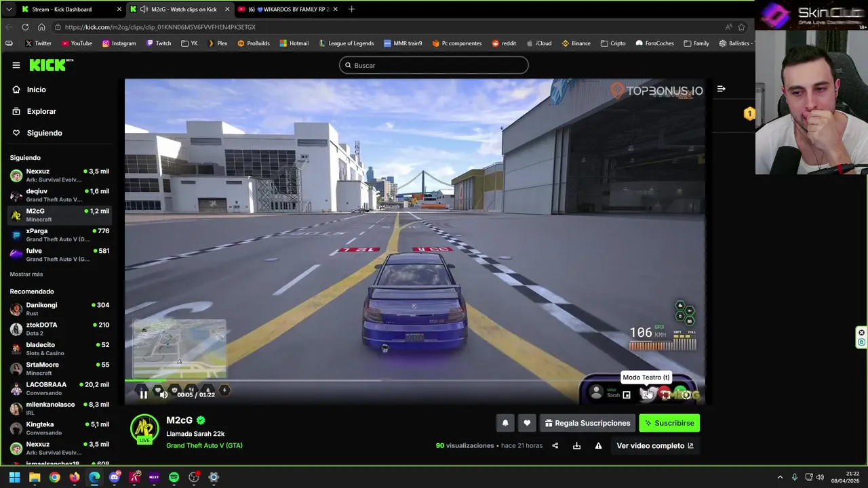Open M2cG LIVE avatar

click(144, 429)
